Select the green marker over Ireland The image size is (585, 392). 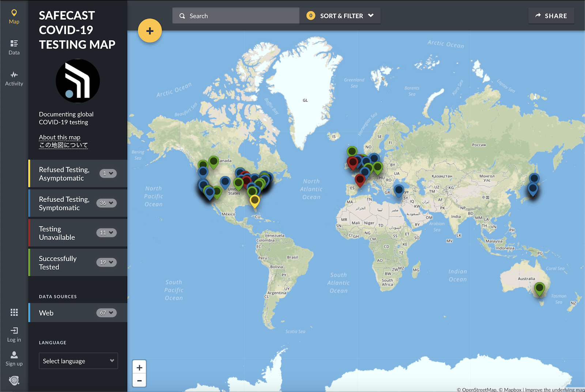click(x=352, y=151)
